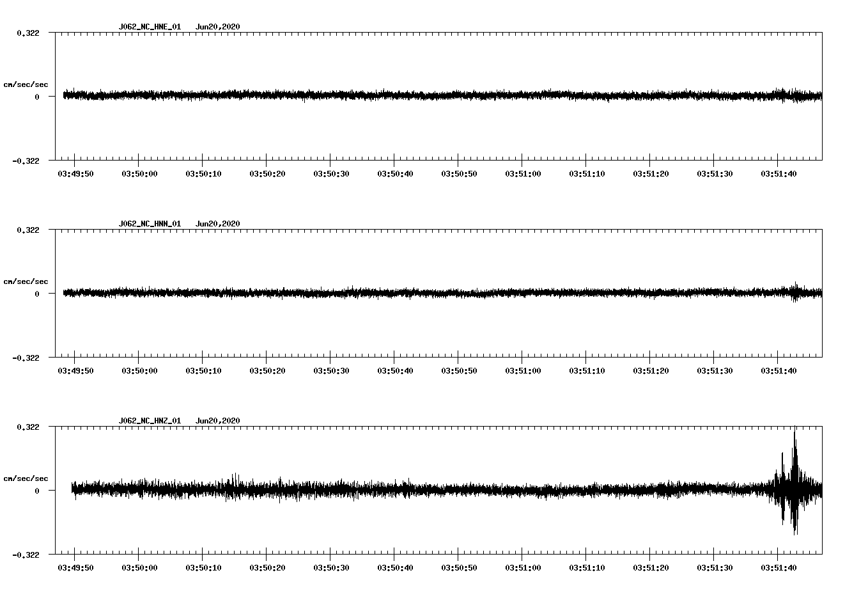Click time label 03:49:50 under HNE plot
The width and height of the screenshot is (868, 591).
coord(75,174)
